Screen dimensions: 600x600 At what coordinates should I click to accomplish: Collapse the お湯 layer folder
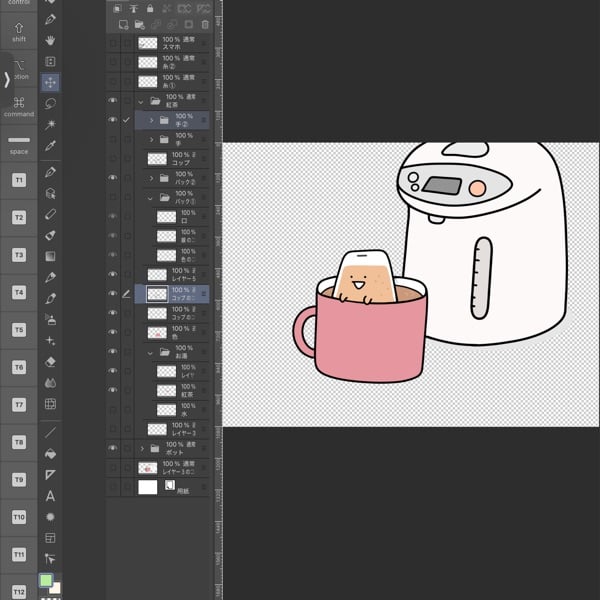[151, 352]
